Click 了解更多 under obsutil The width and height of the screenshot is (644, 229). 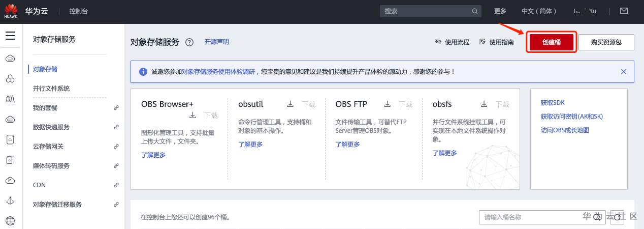(x=250, y=144)
